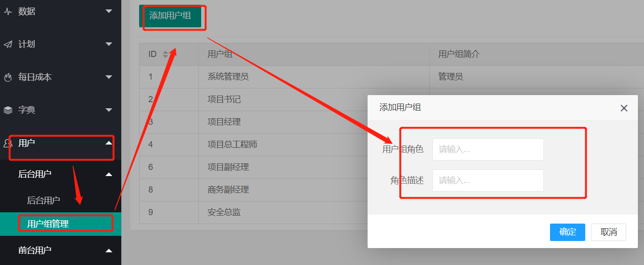Cancel the dialog with 取消
The image size is (644, 265).
[x=608, y=232]
